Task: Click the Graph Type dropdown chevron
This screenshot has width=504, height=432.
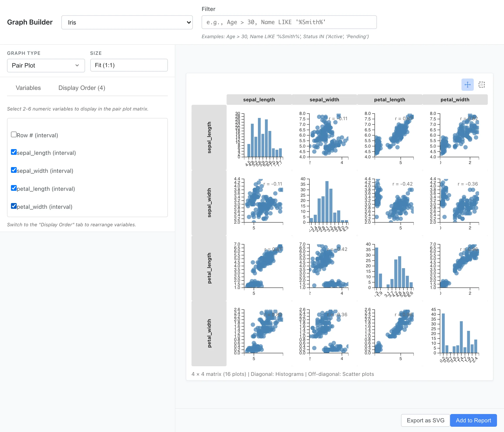Action: point(77,66)
